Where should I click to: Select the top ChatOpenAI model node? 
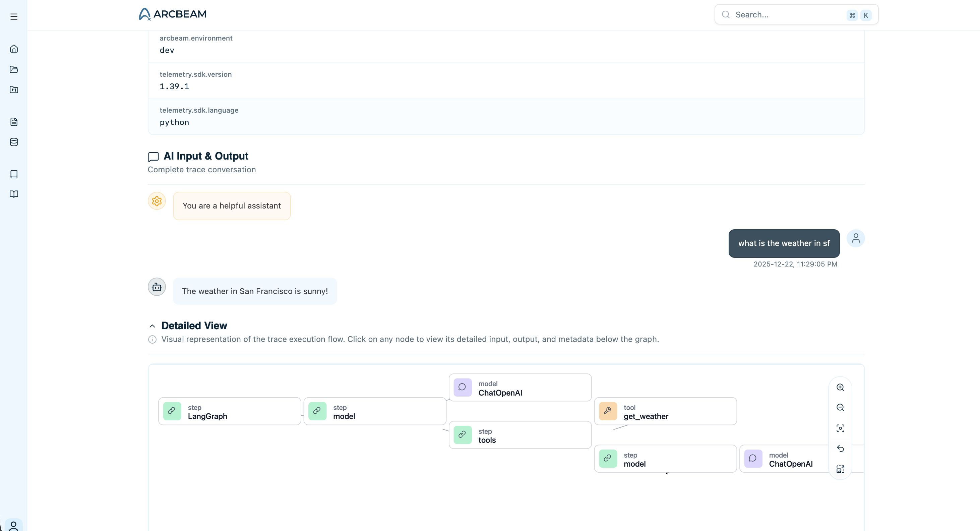click(520, 388)
